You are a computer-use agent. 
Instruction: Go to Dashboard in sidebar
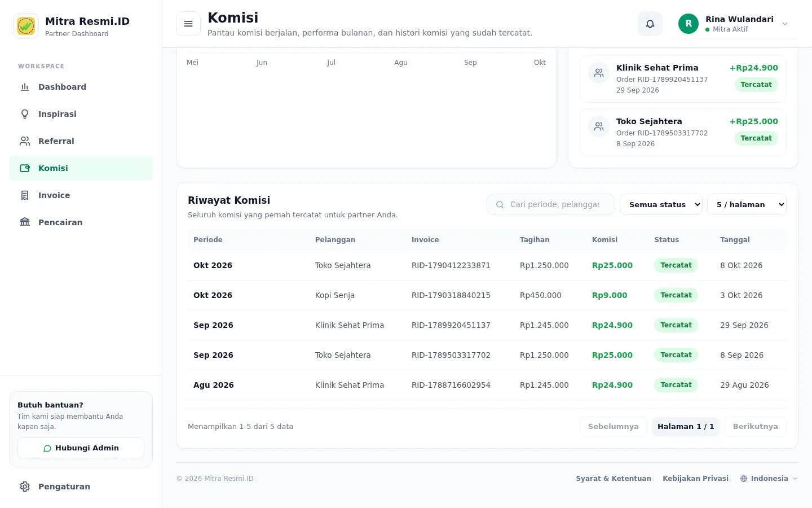pos(81,87)
